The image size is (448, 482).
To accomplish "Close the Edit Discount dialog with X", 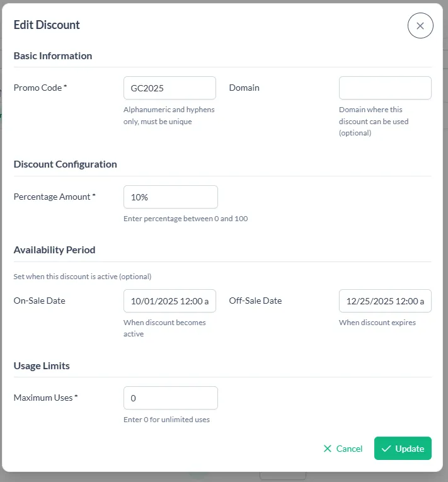I will pos(420,25).
